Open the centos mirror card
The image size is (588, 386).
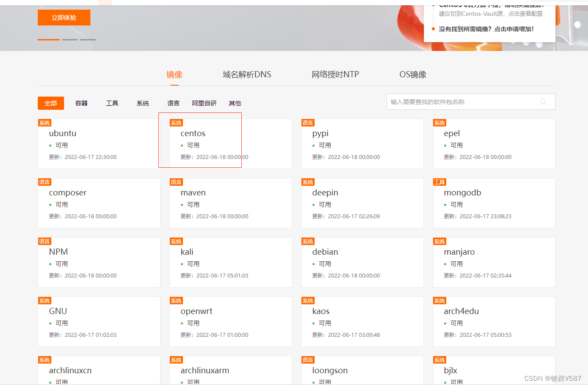[231, 144]
